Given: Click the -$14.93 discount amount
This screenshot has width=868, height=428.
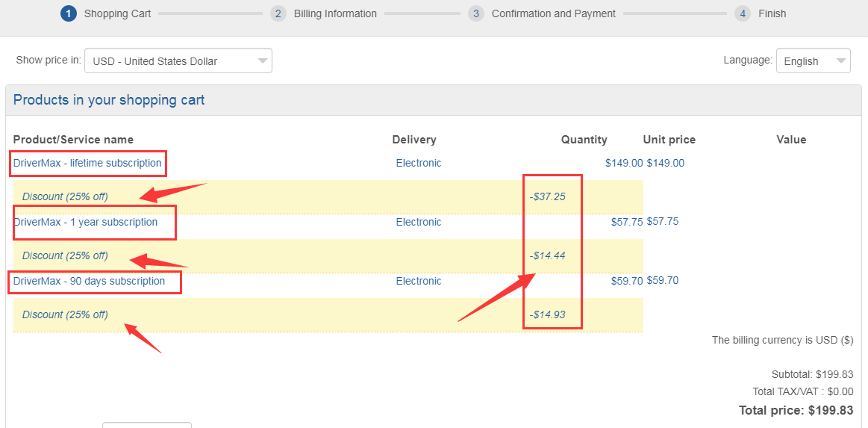Looking at the screenshot, I should (548, 314).
